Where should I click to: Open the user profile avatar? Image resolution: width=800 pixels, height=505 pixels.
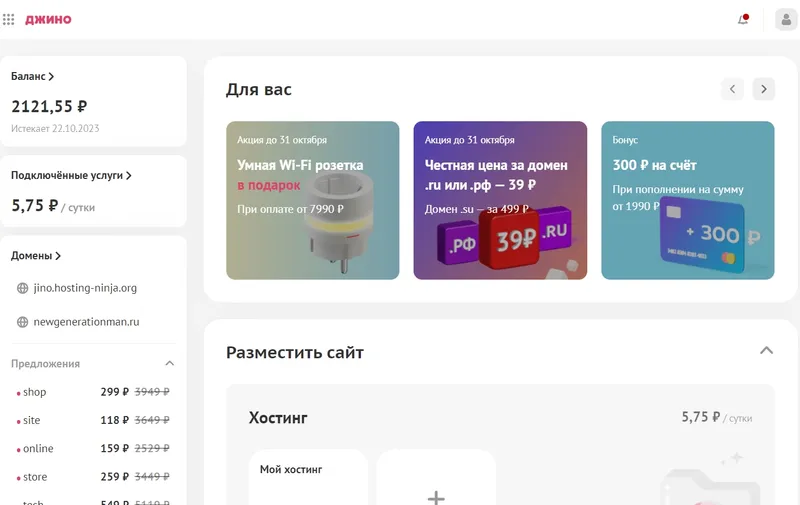coord(786,19)
